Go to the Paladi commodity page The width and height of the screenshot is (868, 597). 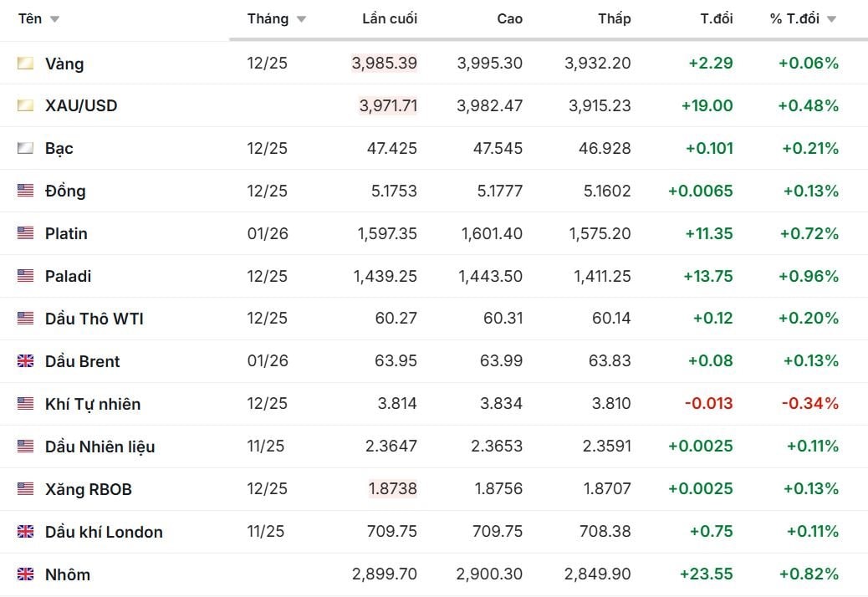(x=68, y=276)
